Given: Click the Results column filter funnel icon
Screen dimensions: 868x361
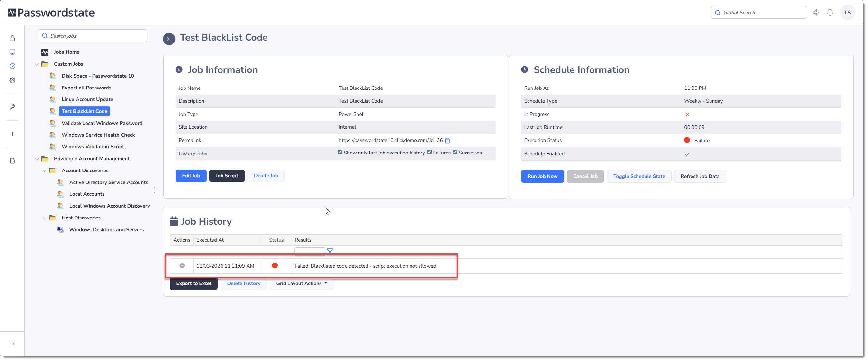Looking at the screenshot, I should click(330, 251).
